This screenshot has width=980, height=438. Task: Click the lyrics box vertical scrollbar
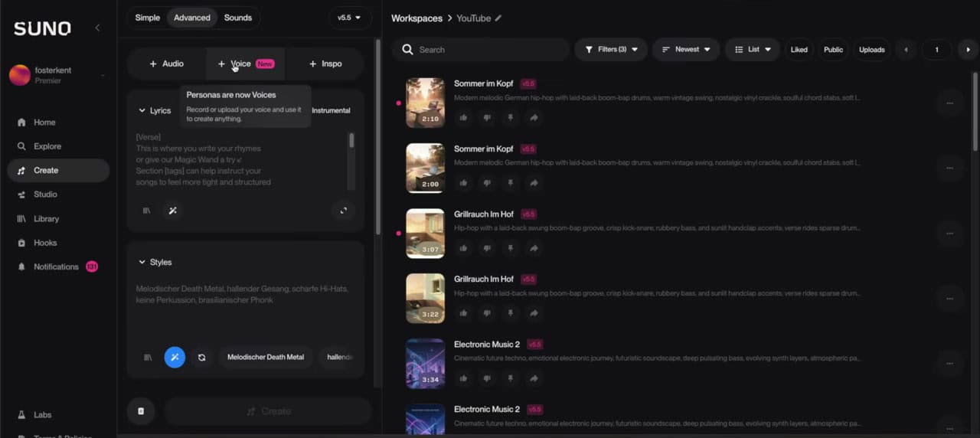pyautogui.click(x=352, y=141)
